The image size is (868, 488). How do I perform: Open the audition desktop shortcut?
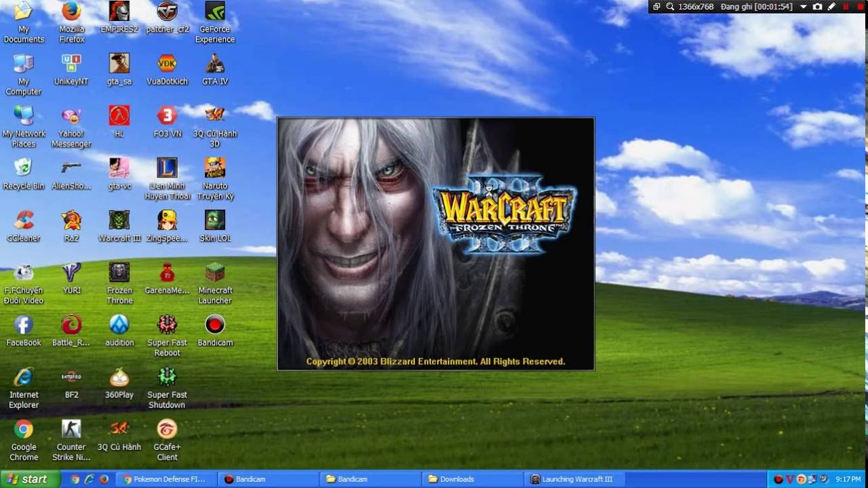tap(119, 331)
